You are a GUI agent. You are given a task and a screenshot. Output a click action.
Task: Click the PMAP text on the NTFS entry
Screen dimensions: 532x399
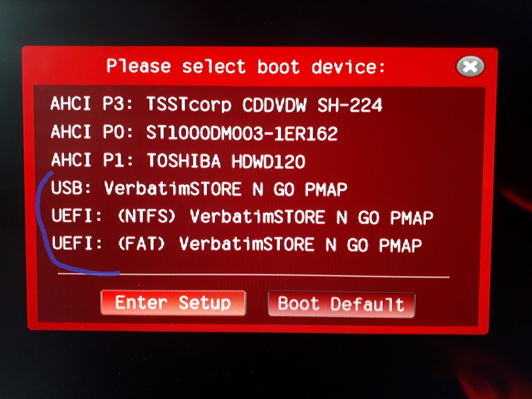(x=412, y=218)
